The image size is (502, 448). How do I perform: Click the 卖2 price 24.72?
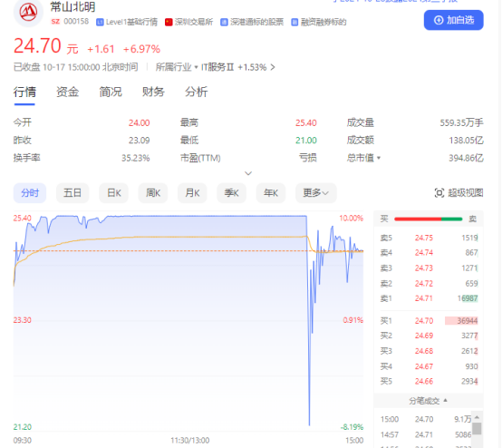pos(424,284)
